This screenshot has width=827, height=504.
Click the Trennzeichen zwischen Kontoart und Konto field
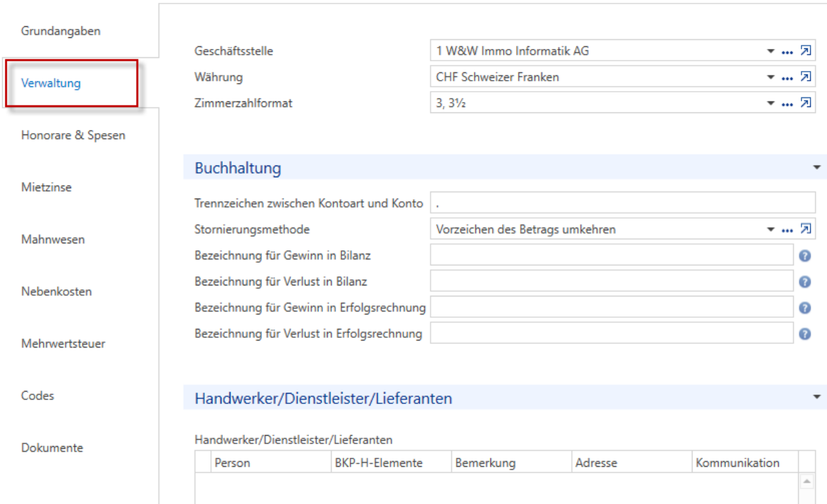(x=623, y=203)
